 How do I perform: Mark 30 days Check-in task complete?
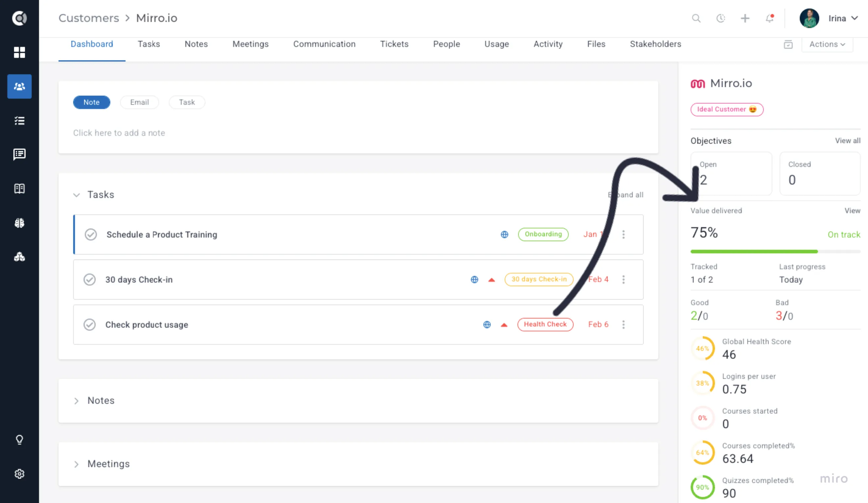tap(90, 279)
